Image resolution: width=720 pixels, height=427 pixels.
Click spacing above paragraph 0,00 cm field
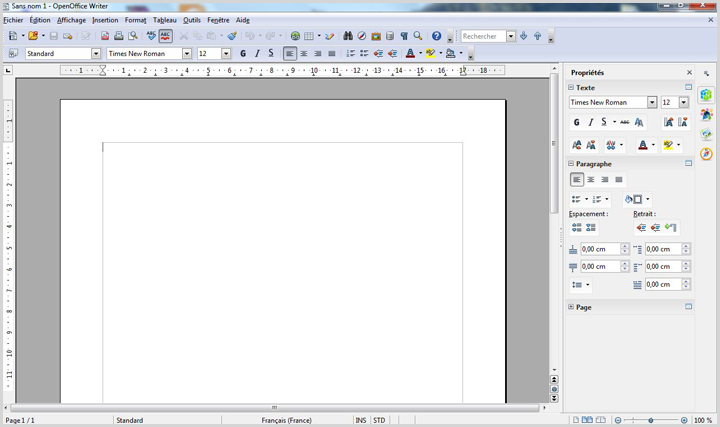[601, 249]
